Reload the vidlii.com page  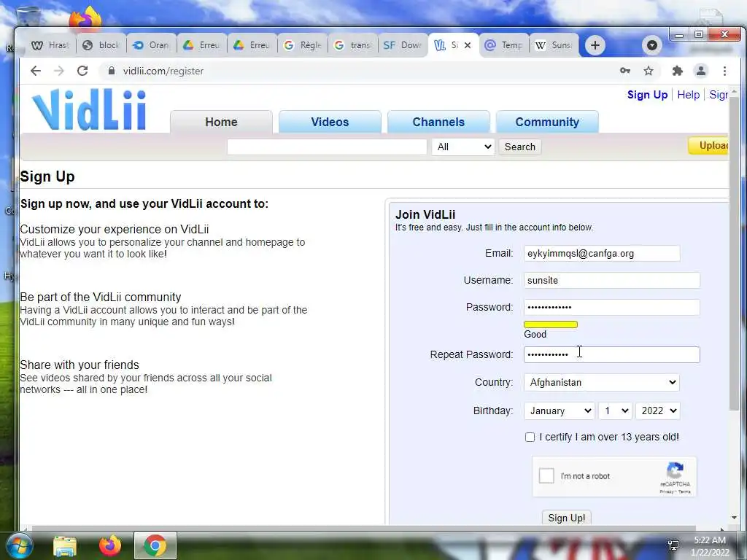coord(82,71)
